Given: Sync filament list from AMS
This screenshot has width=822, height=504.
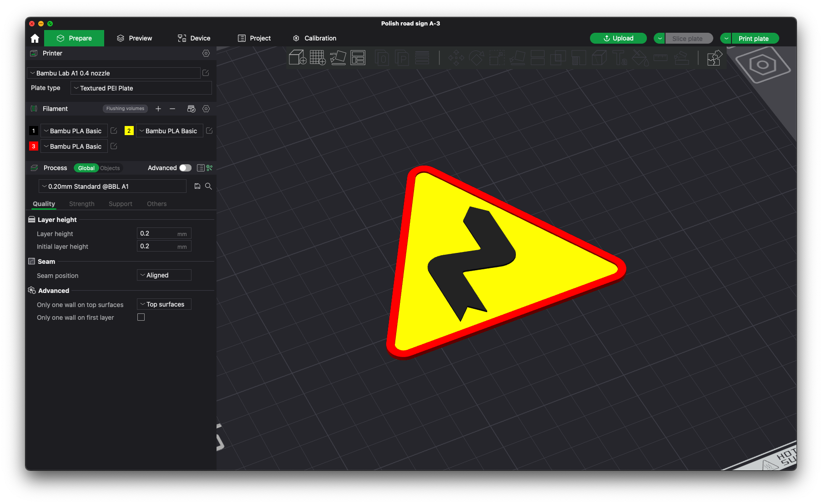Looking at the screenshot, I should (x=191, y=109).
